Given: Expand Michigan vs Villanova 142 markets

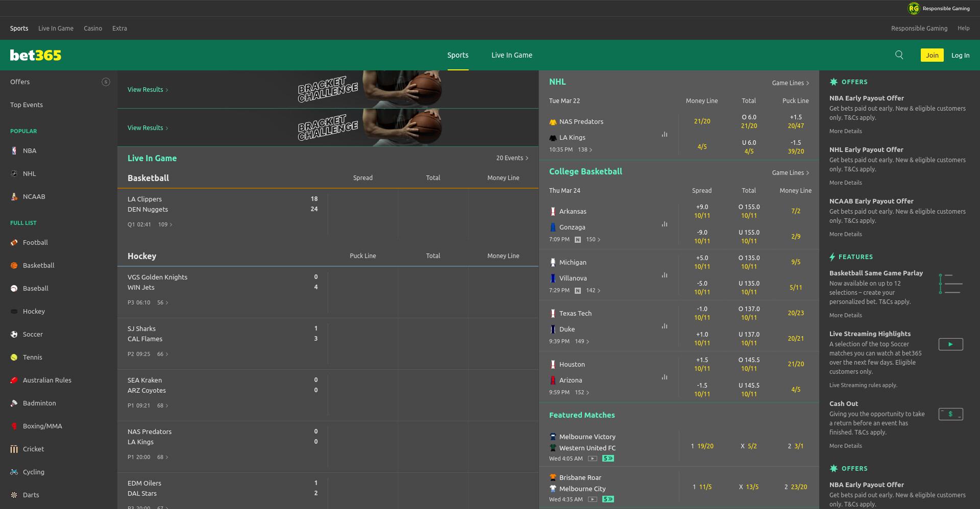Looking at the screenshot, I should click(593, 290).
